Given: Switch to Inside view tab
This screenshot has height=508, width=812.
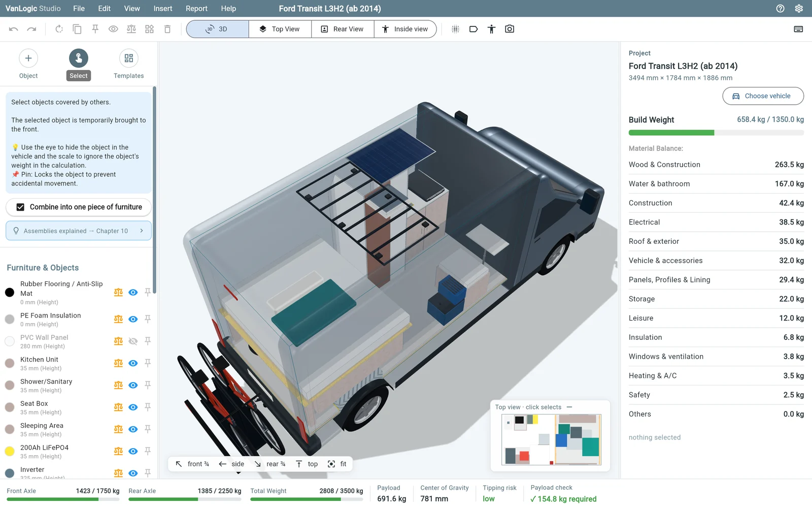Looking at the screenshot, I should (405, 29).
